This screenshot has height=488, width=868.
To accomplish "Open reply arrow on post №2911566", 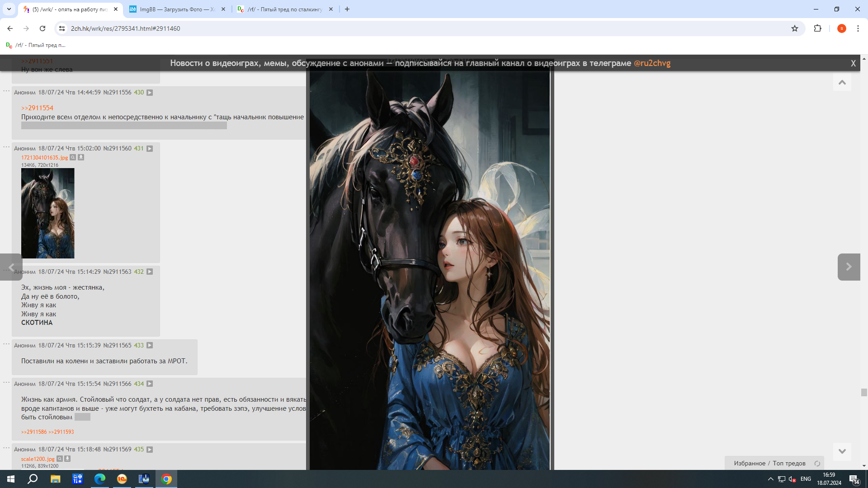I will [150, 384].
